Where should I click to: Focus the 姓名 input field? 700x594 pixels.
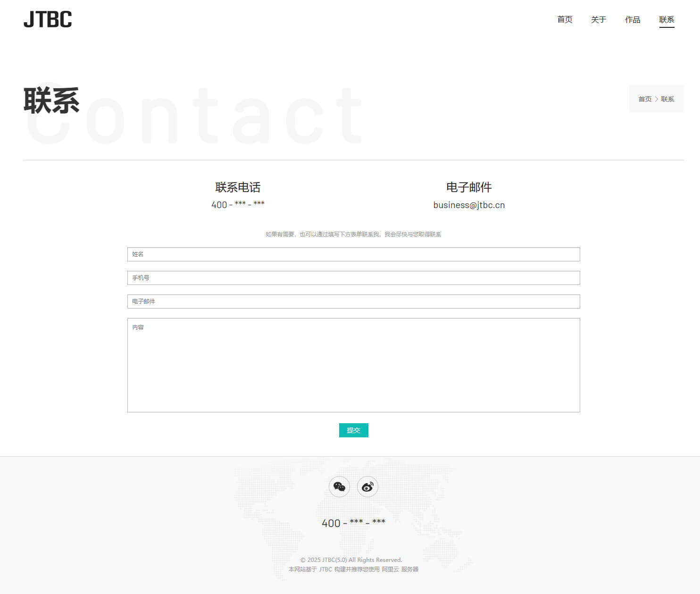coord(353,254)
